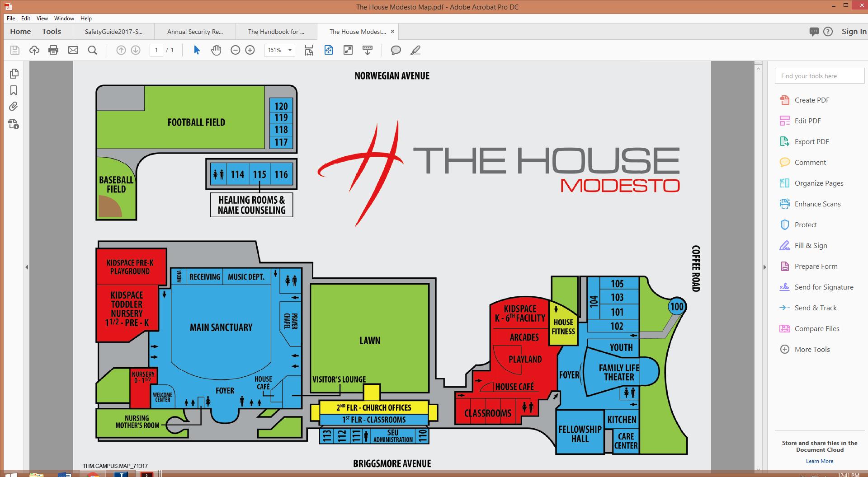868x477 pixels.
Task: Open the Help menu
Action: click(x=86, y=19)
